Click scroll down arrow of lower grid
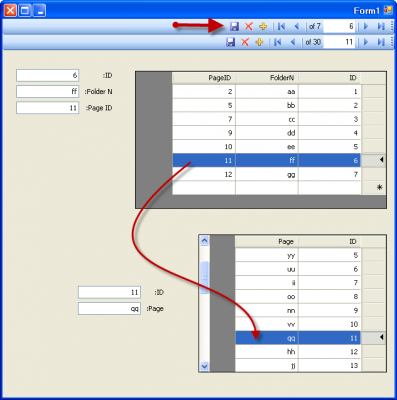Image resolution: width=397 pixels, height=400 pixels. 204,366
